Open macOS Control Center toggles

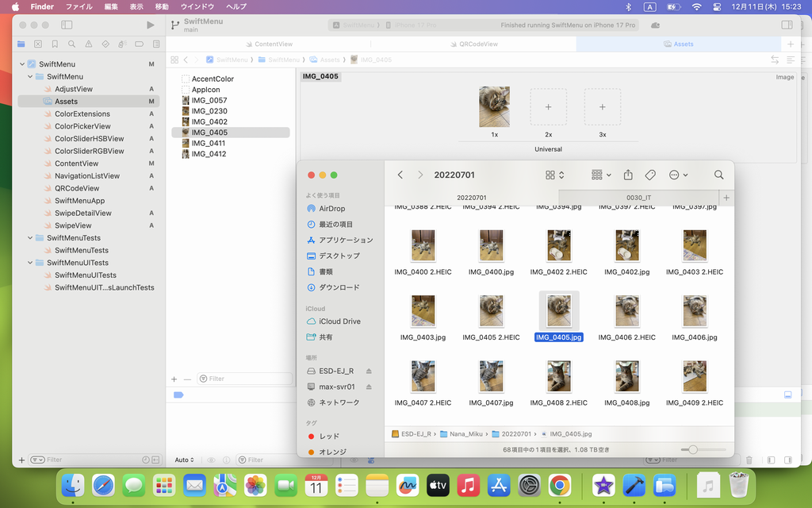(718, 6)
